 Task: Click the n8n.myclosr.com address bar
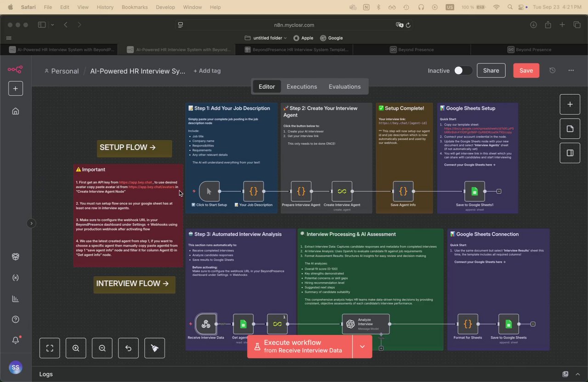294,25
